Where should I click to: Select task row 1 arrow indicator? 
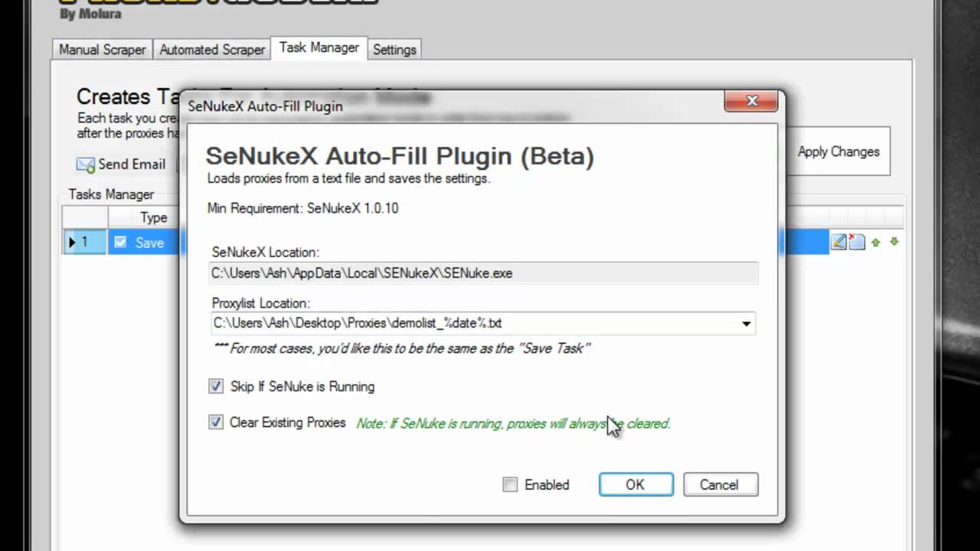coord(72,243)
